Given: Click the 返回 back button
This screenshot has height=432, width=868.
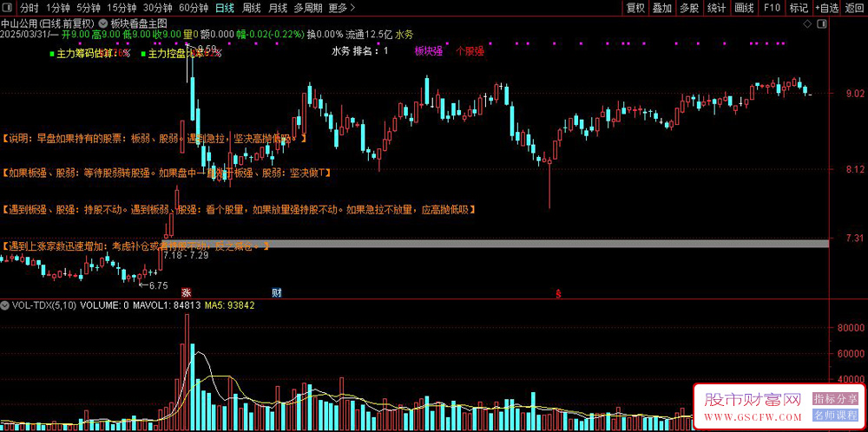Looking at the screenshot, I should point(855,8).
